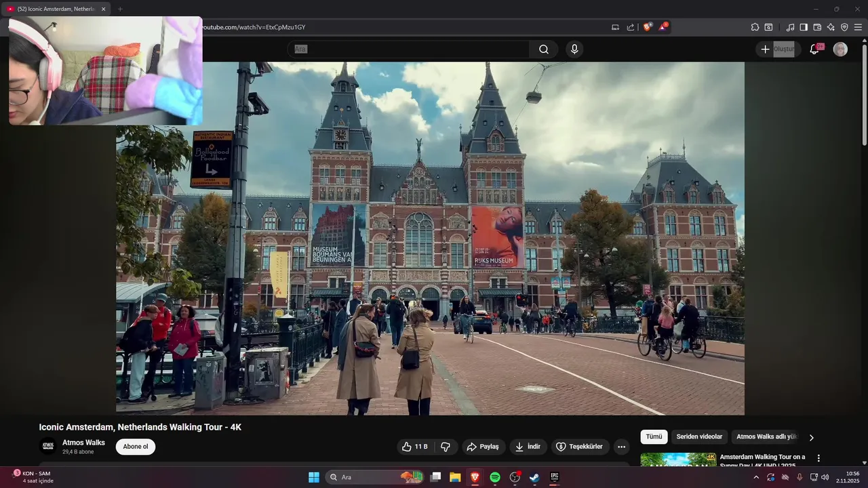Viewport: 868px width, 488px height.
Task: Click the Brave browser taskbar icon
Action: pyautogui.click(x=475, y=477)
